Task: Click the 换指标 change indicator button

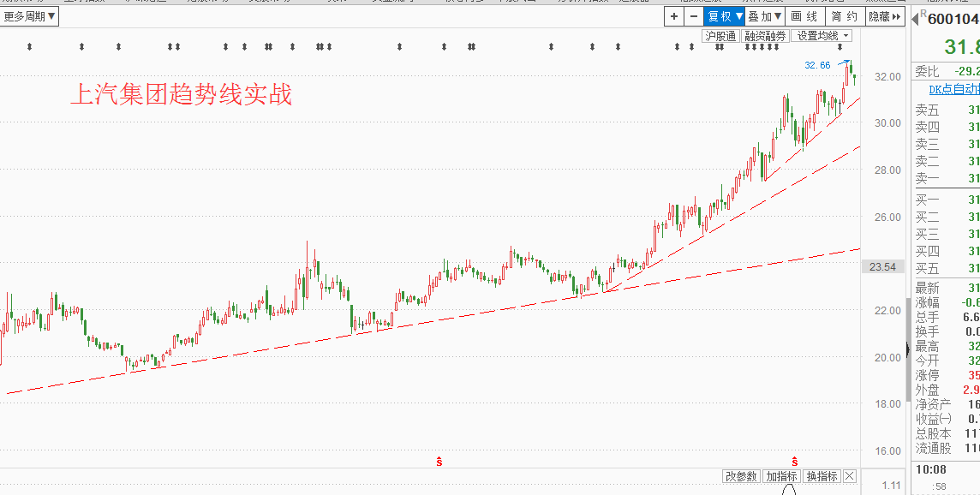Action: coord(822,476)
